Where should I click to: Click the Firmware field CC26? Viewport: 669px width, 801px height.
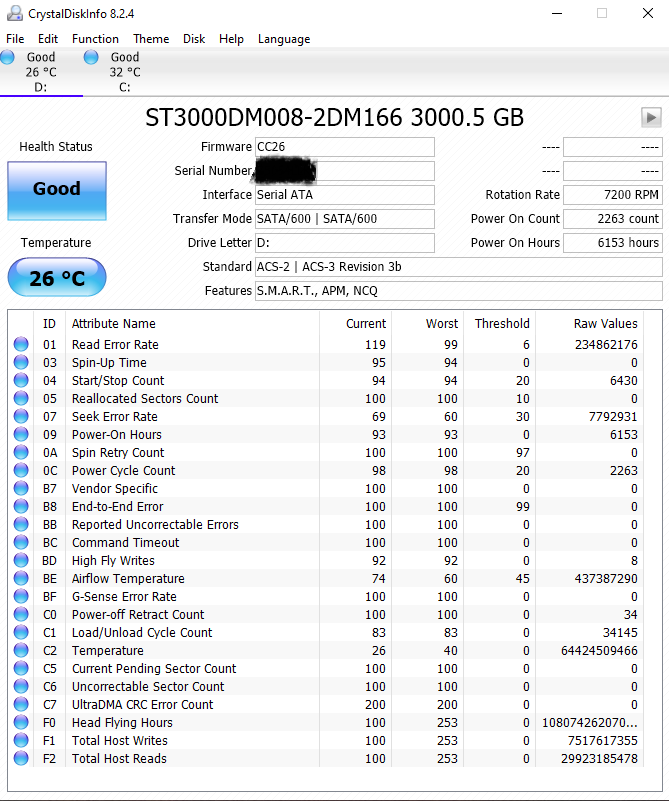345,147
